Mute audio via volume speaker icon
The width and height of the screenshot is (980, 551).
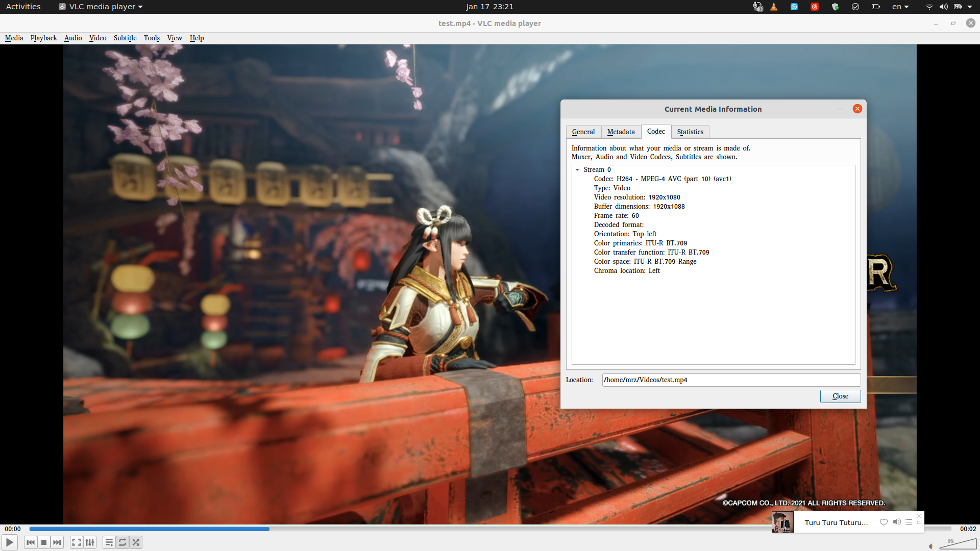click(x=931, y=546)
